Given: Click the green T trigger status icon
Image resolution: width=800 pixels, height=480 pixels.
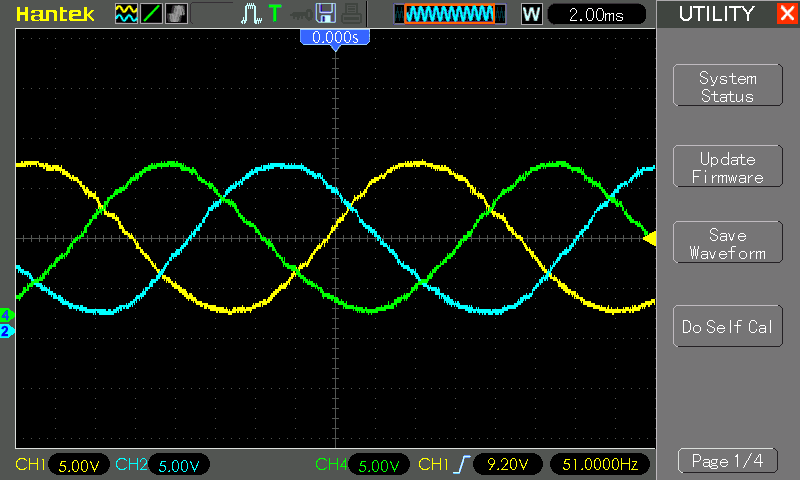Looking at the screenshot, I should [x=275, y=14].
